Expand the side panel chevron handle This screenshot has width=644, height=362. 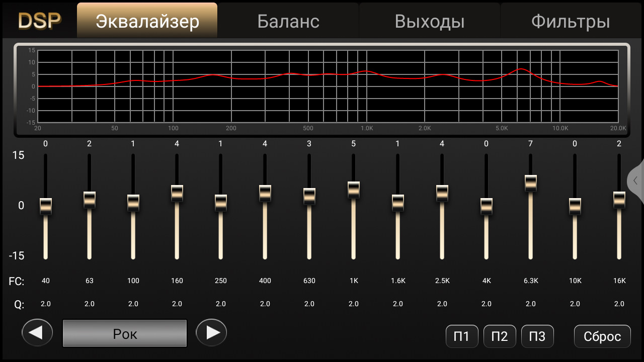point(636,181)
